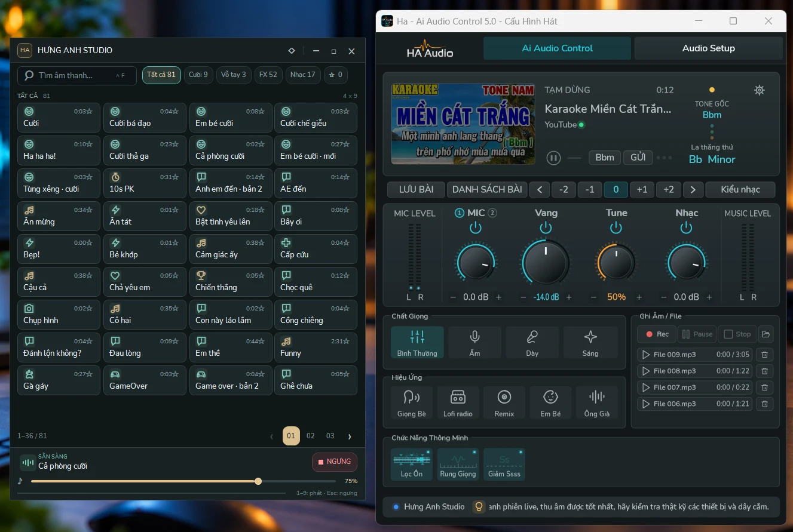793x532 pixels.
Task: Shift key down with left chevron
Action: (540, 189)
